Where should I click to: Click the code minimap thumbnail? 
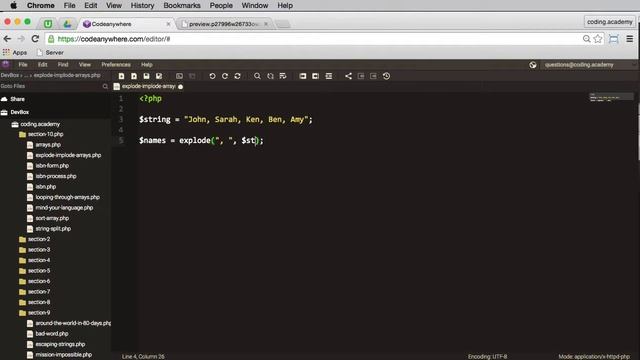pos(611,97)
